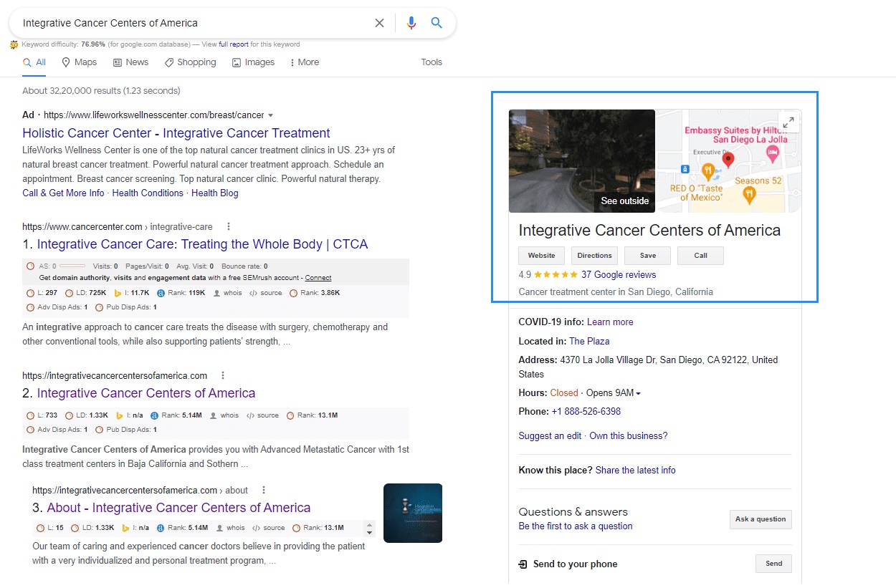The width and height of the screenshot is (896, 588).
Task: Open three-dot menu next to cancercenter.com result
Action: (229, 227)
